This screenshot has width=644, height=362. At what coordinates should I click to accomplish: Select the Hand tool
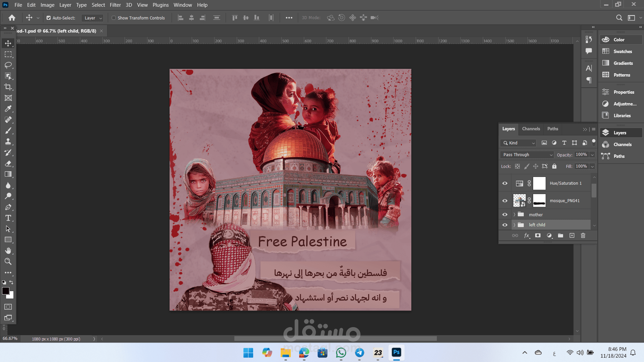[x=8, y=251]
